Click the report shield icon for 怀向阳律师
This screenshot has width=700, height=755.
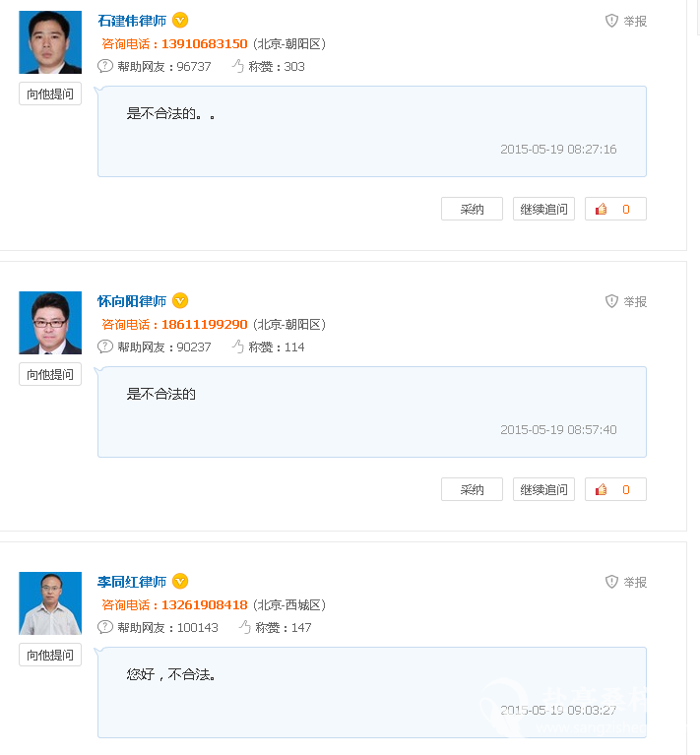coord(611,301)
